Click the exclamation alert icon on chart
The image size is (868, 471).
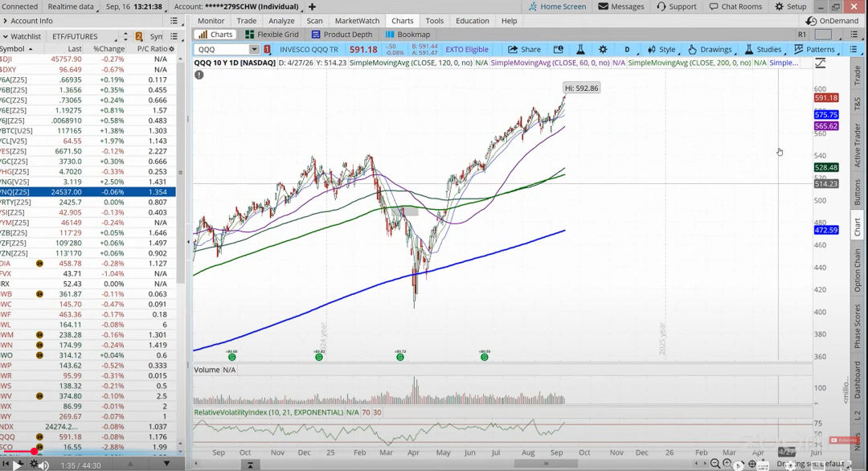(199, 75)
